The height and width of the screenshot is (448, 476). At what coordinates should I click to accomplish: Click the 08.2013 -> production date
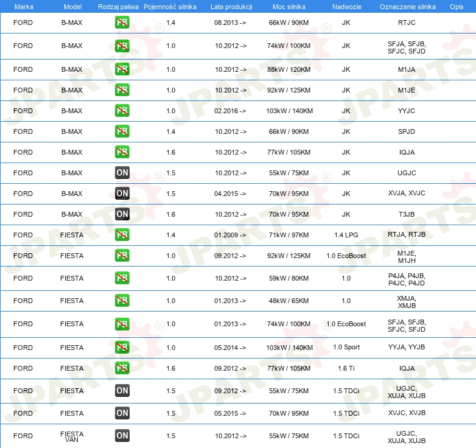pyautogui.click(x=230, y=23)
